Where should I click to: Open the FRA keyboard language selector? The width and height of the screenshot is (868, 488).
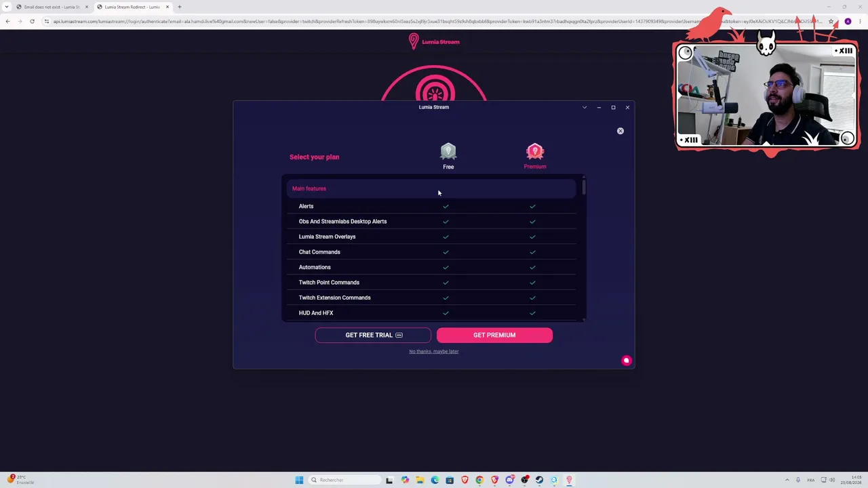coord(811,480)
